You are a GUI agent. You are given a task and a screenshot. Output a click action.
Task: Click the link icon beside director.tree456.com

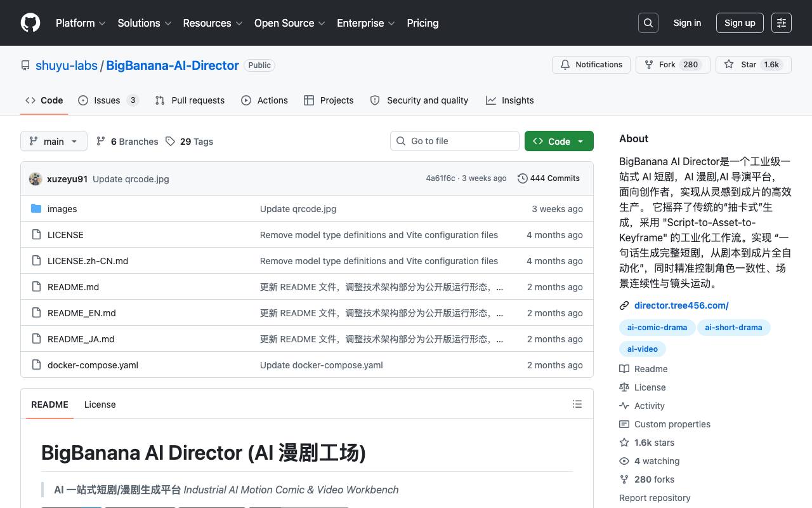(x=624, y=305)
